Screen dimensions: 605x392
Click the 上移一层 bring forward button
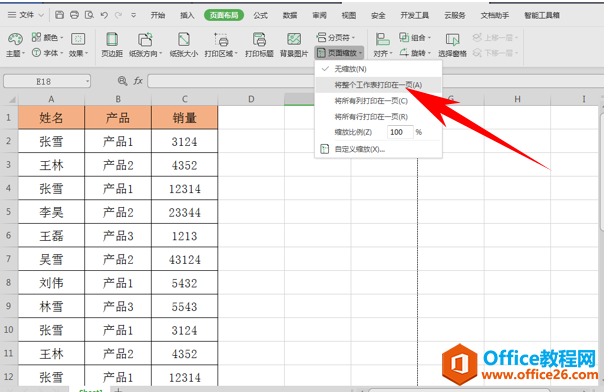click(495, 37)
